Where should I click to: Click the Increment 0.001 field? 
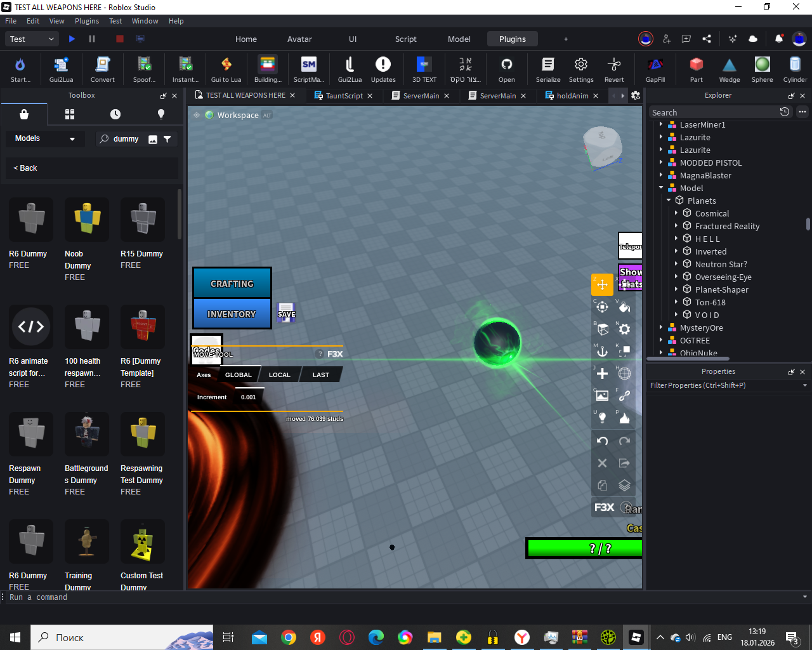point(249,397)
